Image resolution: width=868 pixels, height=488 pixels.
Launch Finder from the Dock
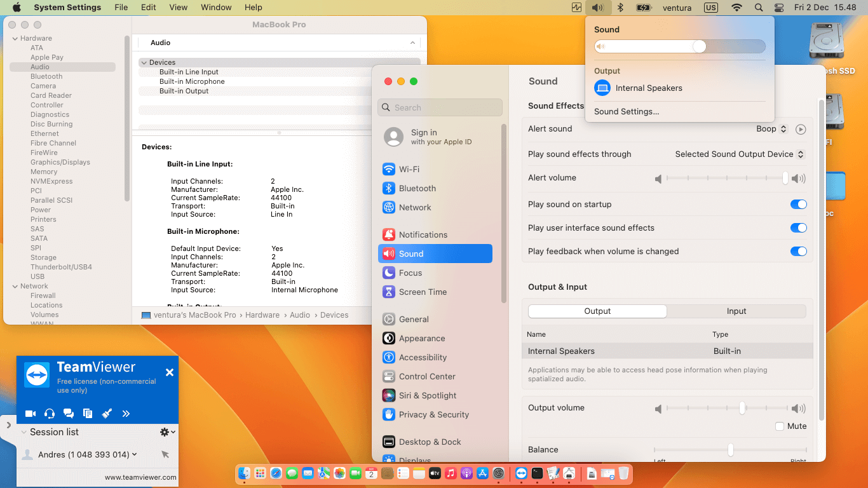pos(244,473)
